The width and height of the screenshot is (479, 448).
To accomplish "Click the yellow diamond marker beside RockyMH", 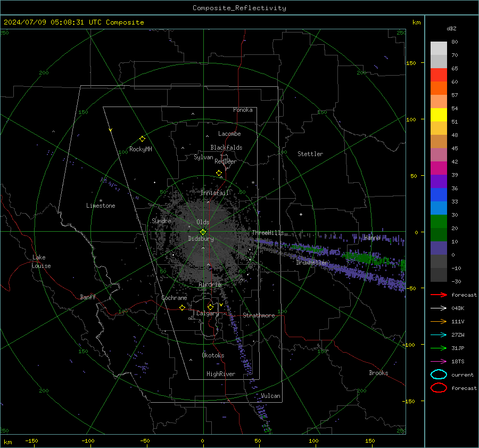I will (x=142, y=139).
